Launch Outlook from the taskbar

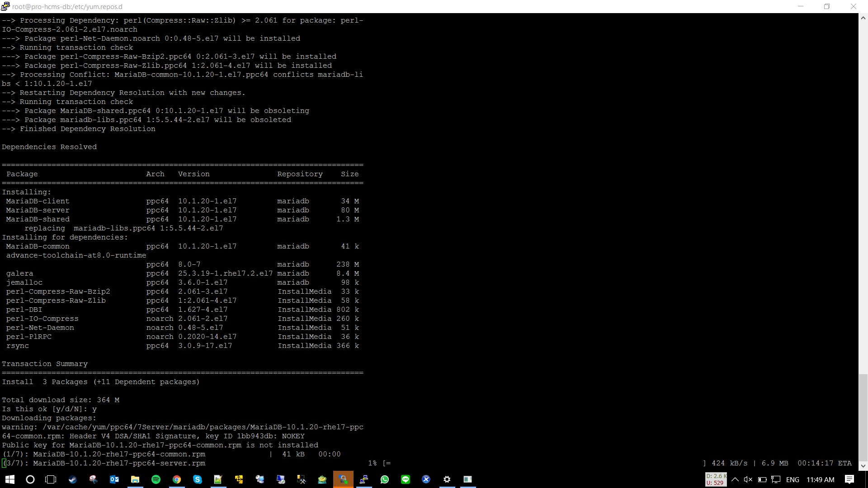[114, 479]
